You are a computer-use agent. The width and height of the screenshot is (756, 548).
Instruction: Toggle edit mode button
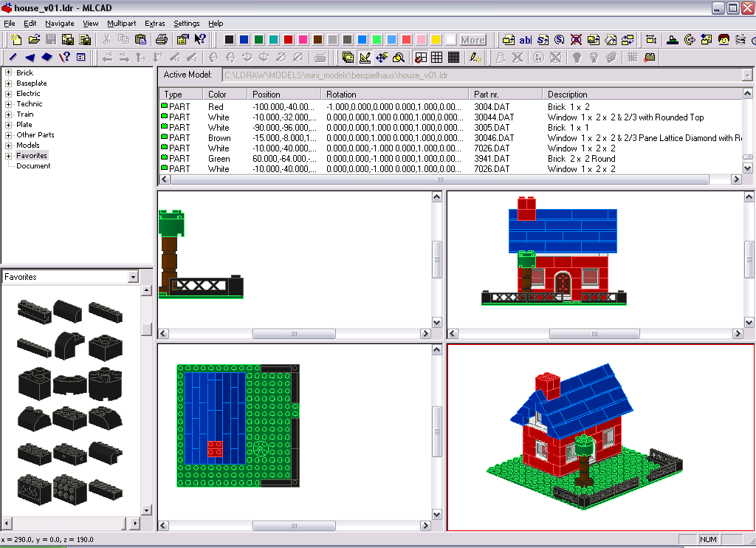pos(365,58)
